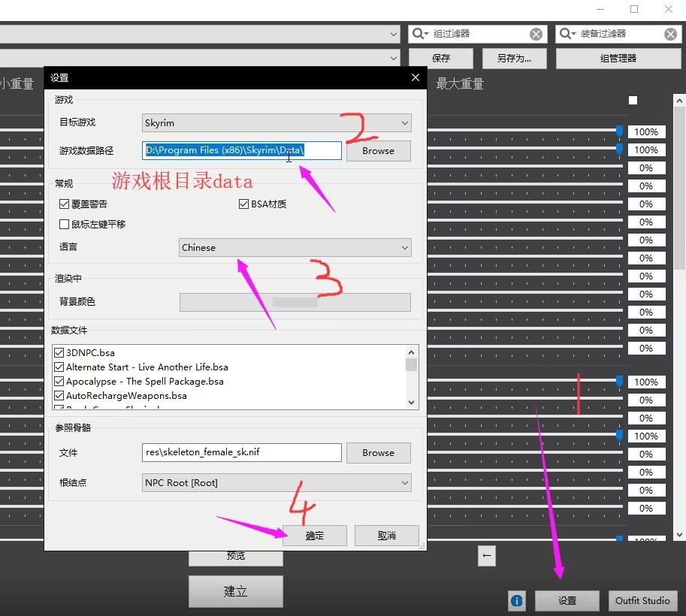Click the 背景颜色 color swatch
The width and height of the screenshot is (686, 616).
pos(295,302)
